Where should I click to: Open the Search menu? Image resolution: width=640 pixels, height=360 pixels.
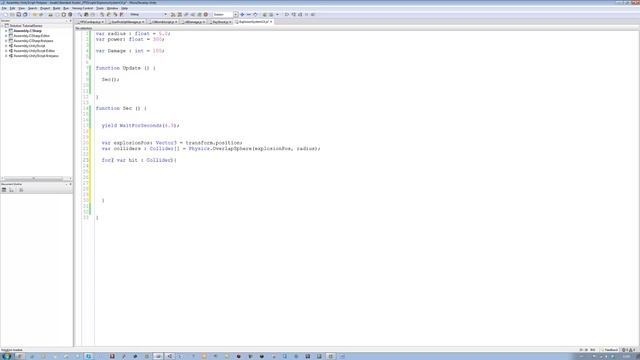click(32, 8)
